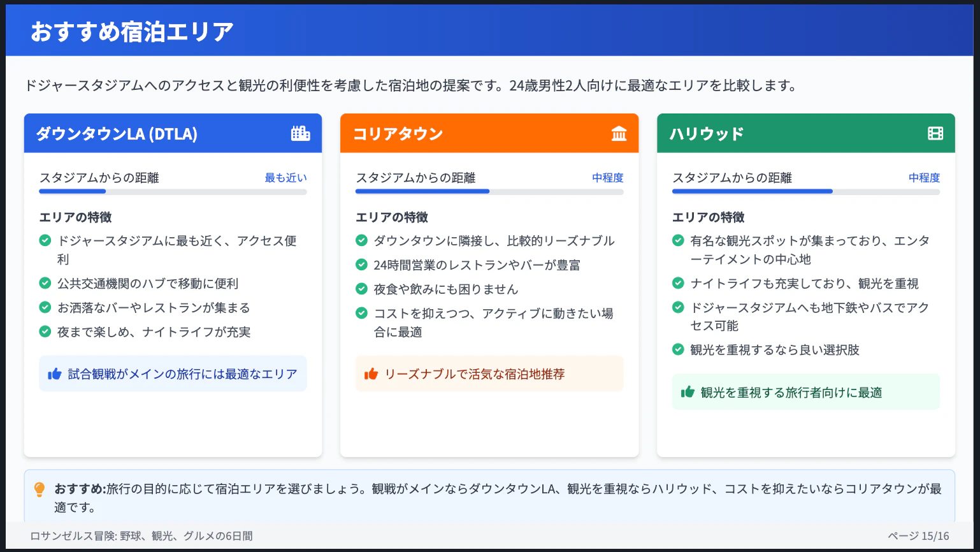This screenshot has height=552, width=980.
Task: Select the コリアタウン card header
Action: coord(489,133)
